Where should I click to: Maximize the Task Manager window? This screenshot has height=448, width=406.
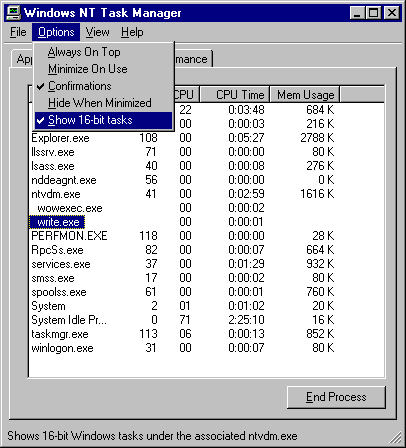[x=373, y=13]
